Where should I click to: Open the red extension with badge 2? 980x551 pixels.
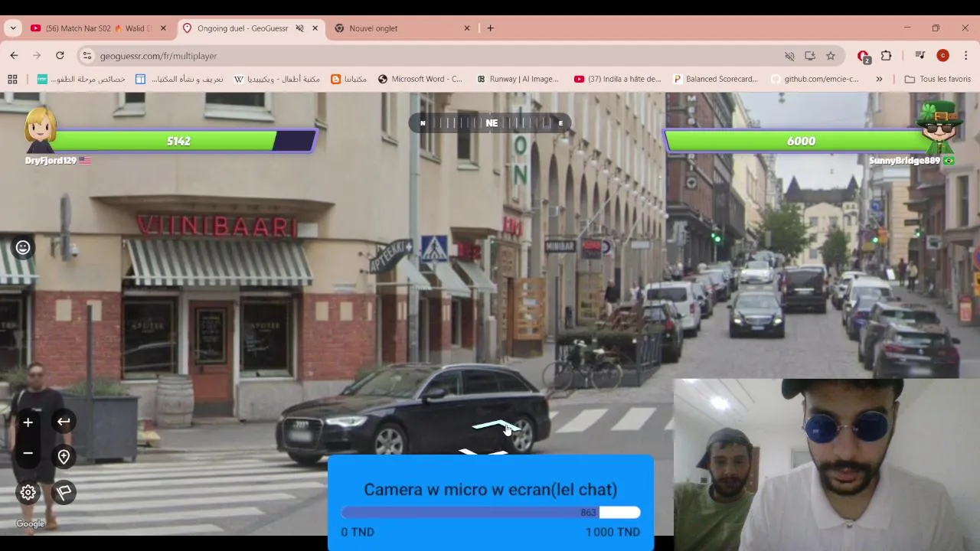point(864,56)
